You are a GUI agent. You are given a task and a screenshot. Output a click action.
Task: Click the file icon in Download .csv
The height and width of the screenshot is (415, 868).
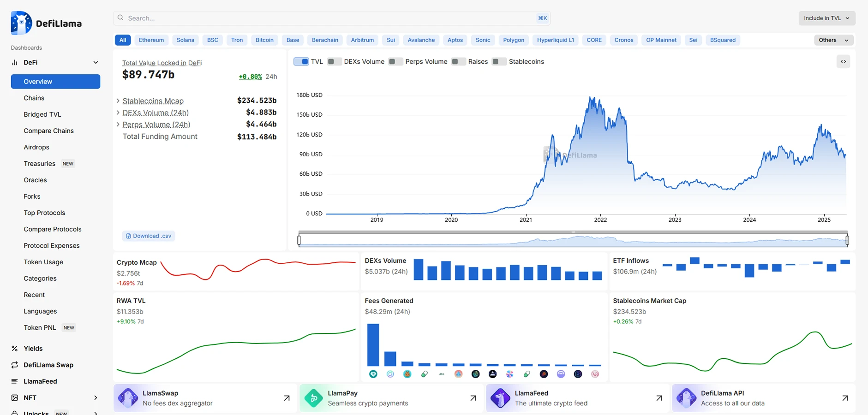coord(128,236)
